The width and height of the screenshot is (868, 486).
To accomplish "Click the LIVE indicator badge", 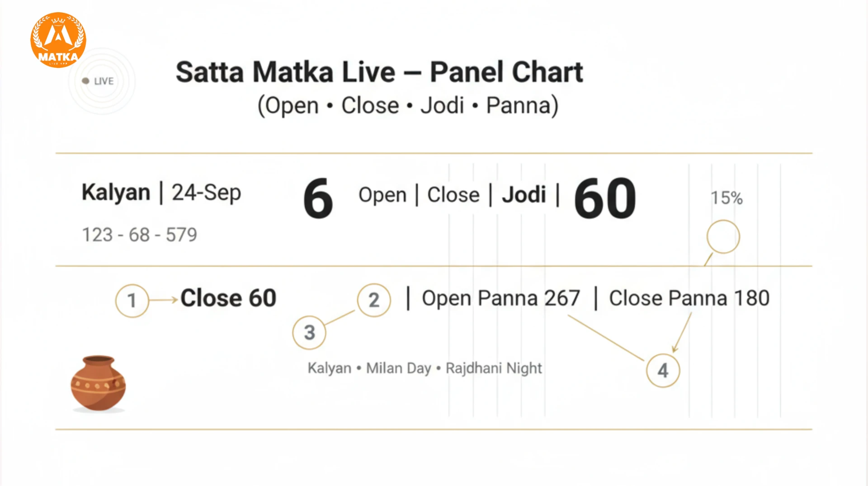I will point(98,81).
